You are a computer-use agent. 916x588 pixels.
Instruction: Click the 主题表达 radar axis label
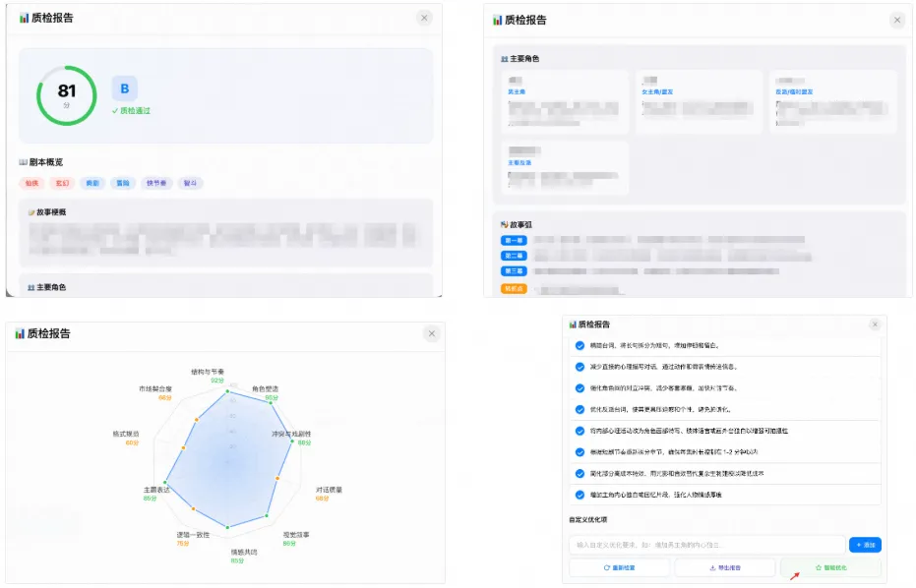coord(156,490)
